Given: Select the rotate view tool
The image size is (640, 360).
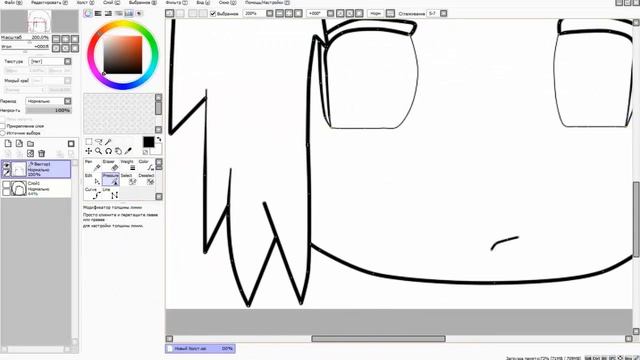Looking at the screenshot, I should (108, 151).
